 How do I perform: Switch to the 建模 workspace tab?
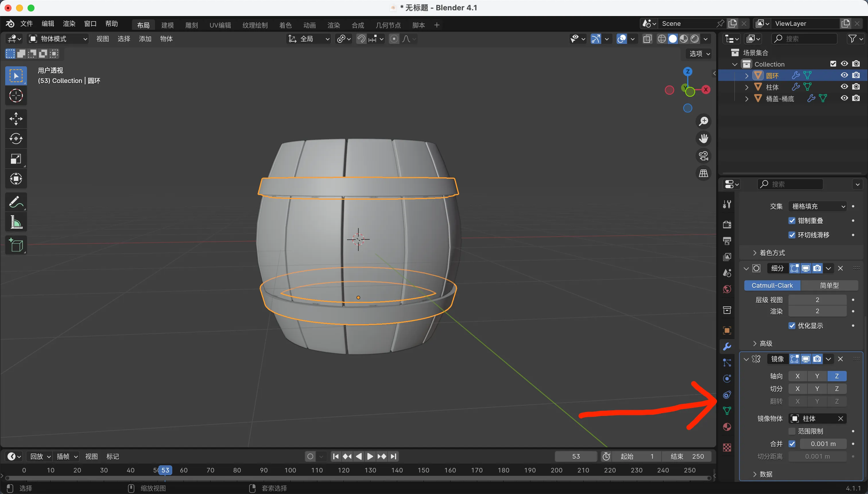[x=167, y=25]
